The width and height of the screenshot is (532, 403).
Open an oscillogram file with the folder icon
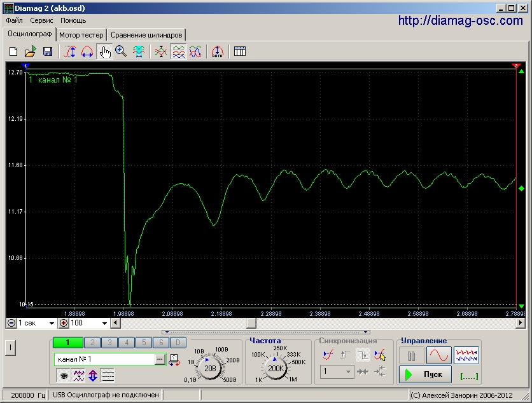tap(30, 51)
